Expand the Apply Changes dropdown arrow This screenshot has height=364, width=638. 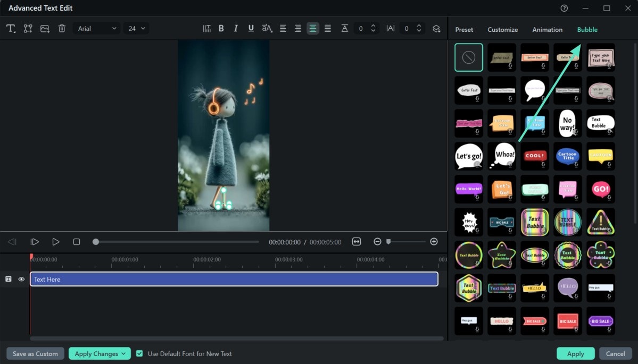tap(123, 353)
